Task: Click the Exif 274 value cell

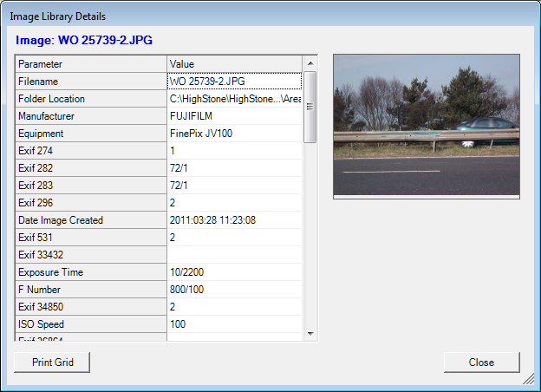Action: click(x=235, y=151)
